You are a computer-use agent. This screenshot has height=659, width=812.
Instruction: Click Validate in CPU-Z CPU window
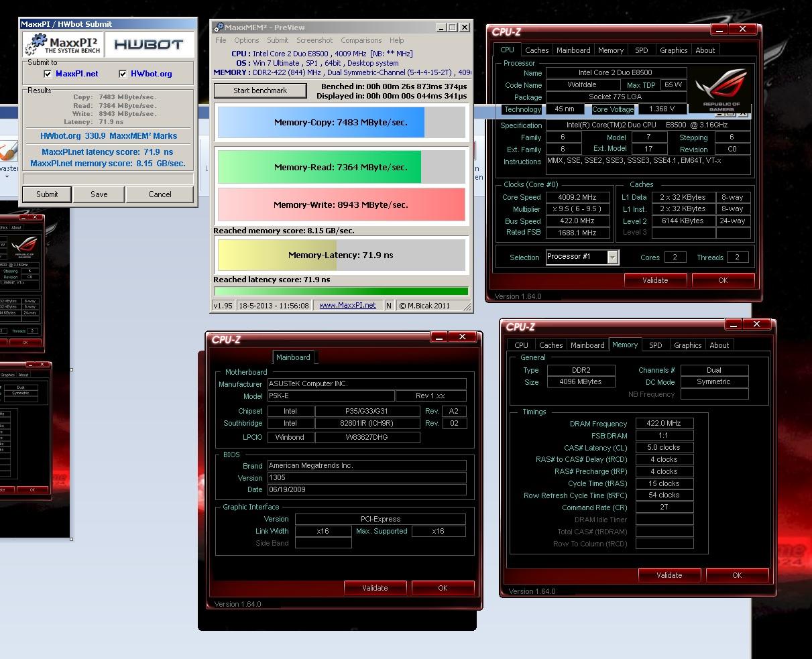[655, 280]
